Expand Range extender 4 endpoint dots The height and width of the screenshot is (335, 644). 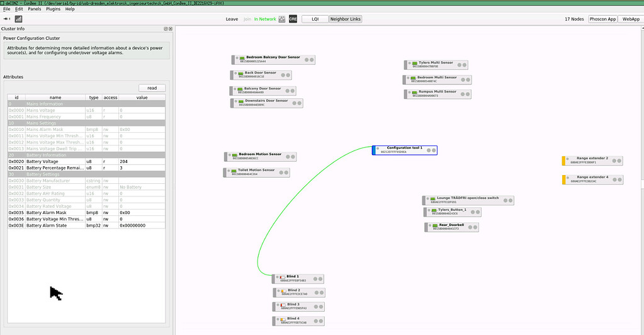click(x=617, y=179)
